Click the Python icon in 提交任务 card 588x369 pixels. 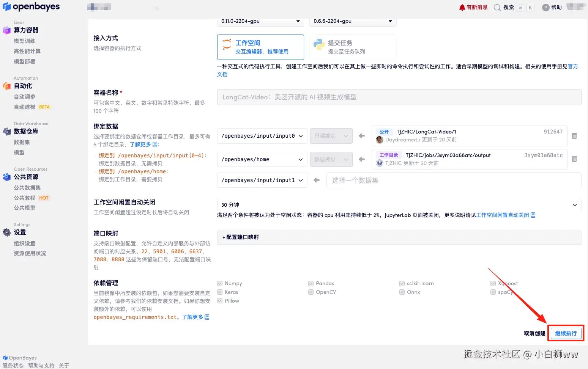coord(319,44)
